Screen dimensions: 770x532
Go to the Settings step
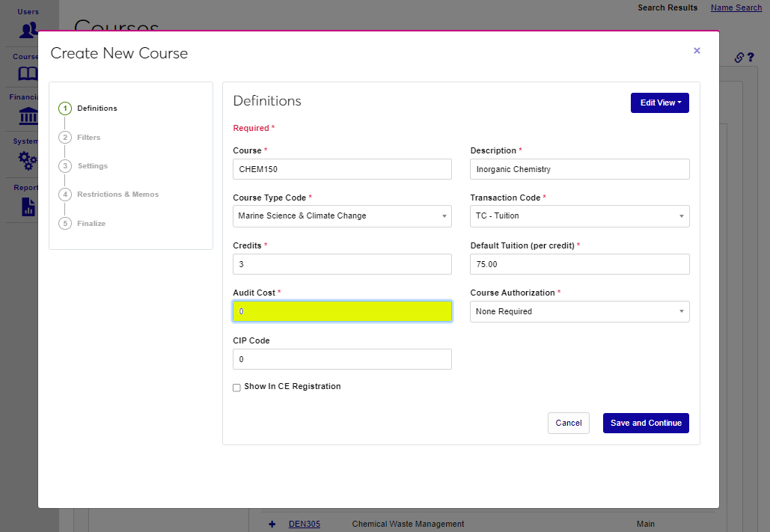tap(92, 166)
